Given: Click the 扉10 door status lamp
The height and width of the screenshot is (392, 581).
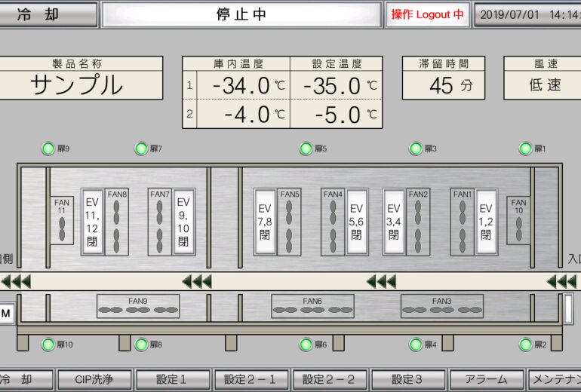Looking at the screenshot, I should (x=48, y=345).
